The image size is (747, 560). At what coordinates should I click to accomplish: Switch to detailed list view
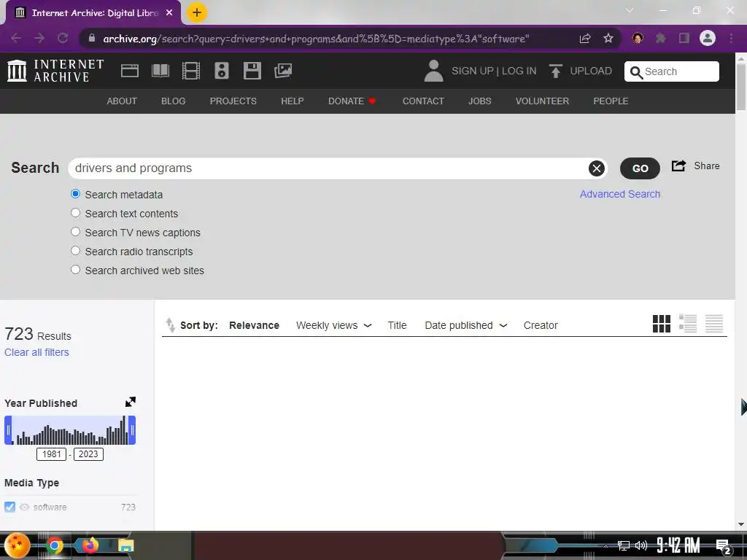tap(688, 324)
